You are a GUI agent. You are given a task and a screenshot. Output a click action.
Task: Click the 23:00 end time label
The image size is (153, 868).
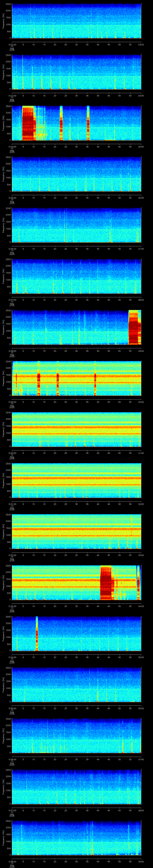click(141, 44)
